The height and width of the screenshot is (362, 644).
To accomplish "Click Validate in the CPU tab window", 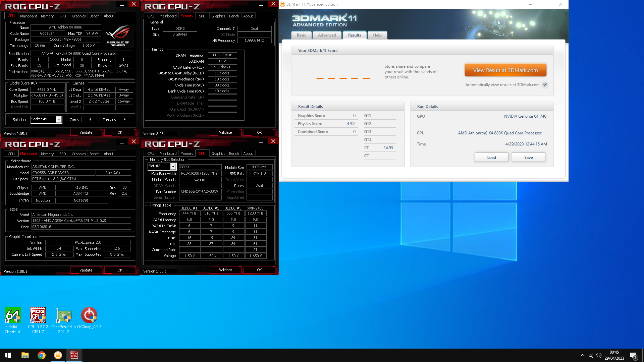I will [86, 132].
